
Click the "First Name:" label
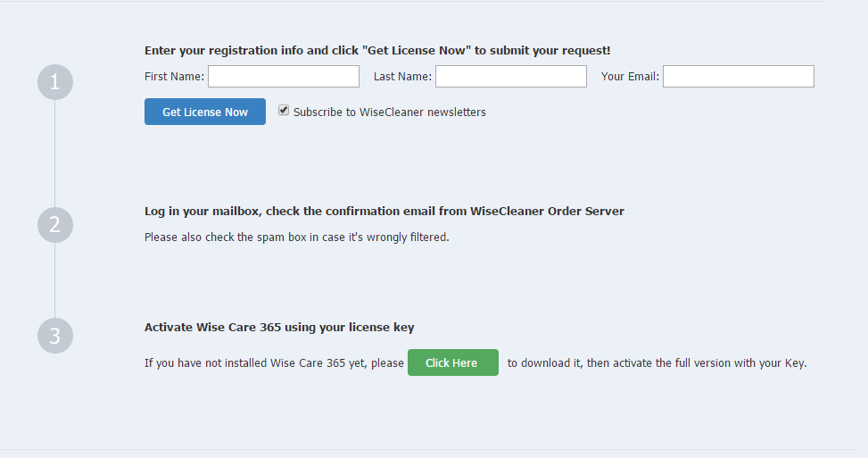point(174,77)
